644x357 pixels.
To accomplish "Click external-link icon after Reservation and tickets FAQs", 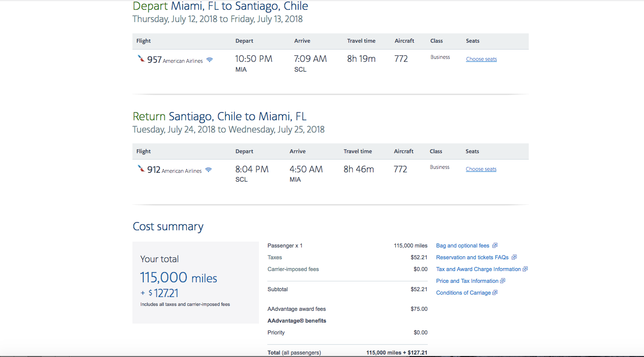I will click(514, 257).
